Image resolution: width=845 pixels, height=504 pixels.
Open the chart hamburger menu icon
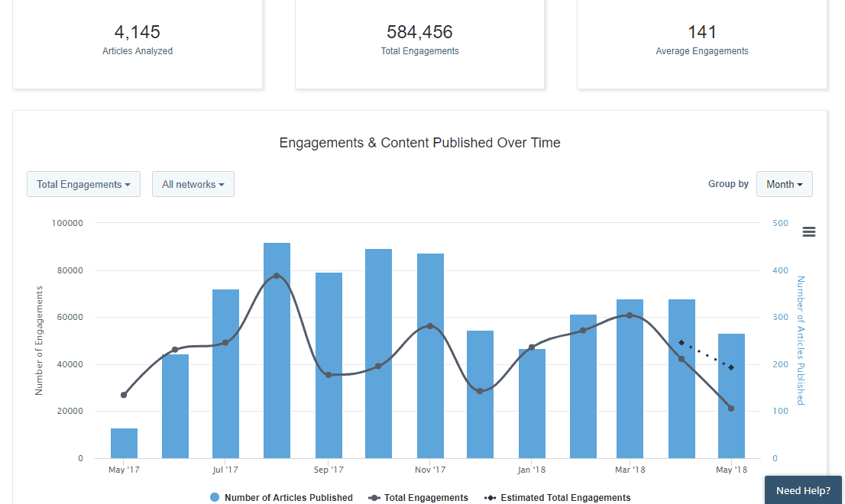808,232
